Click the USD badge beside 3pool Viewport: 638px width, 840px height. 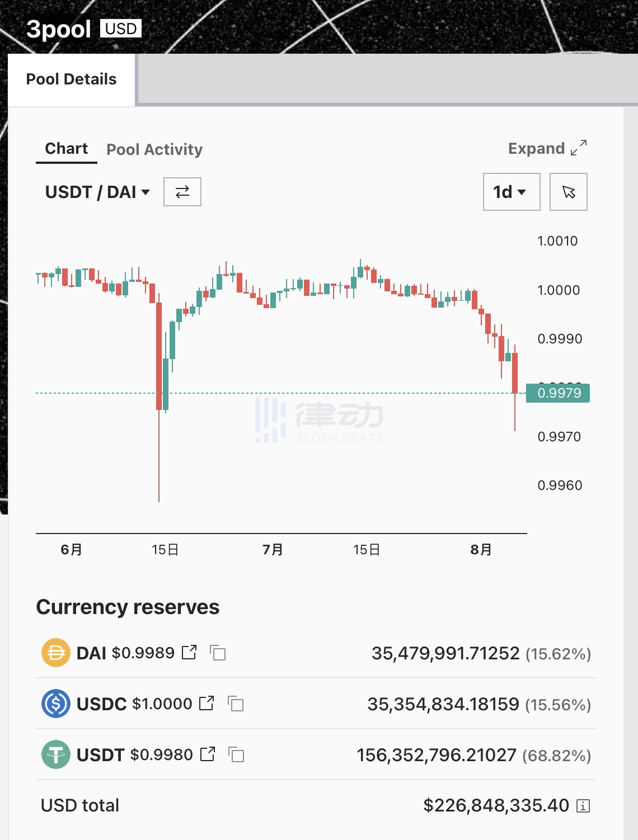121,29
